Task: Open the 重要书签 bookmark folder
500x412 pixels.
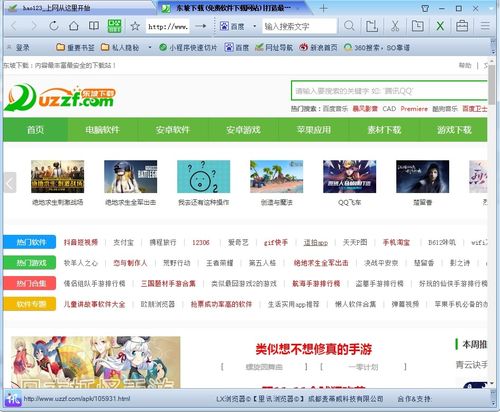Action: point(75,48)
